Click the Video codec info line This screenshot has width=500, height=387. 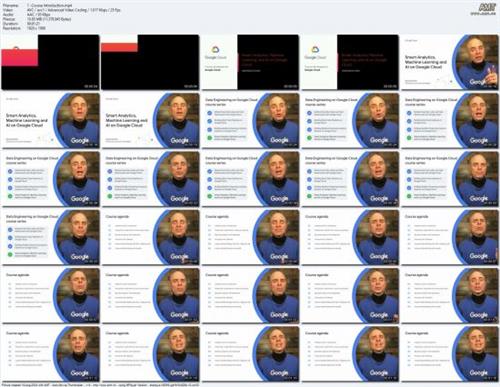pyautogui.click(x=62, y=10)
